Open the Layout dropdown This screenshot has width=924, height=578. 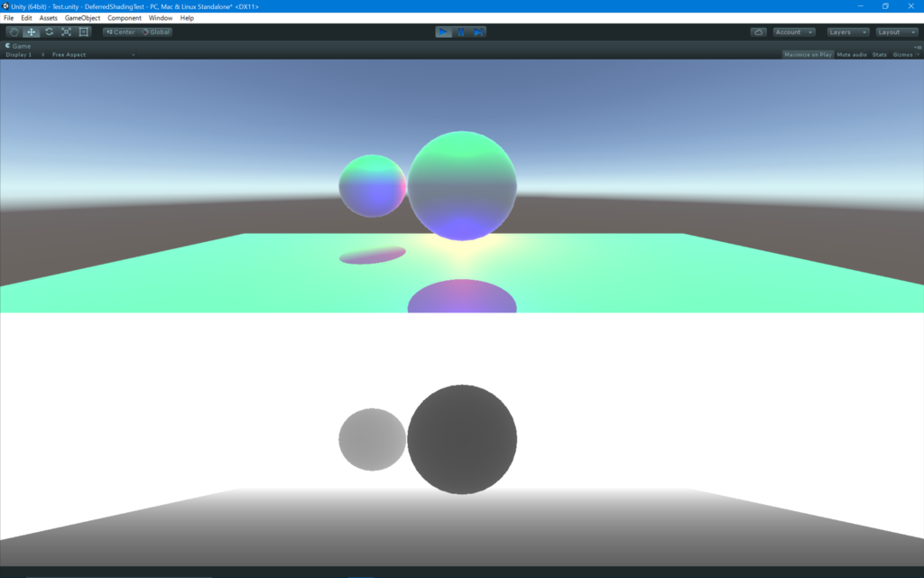[x=897, y=32]
